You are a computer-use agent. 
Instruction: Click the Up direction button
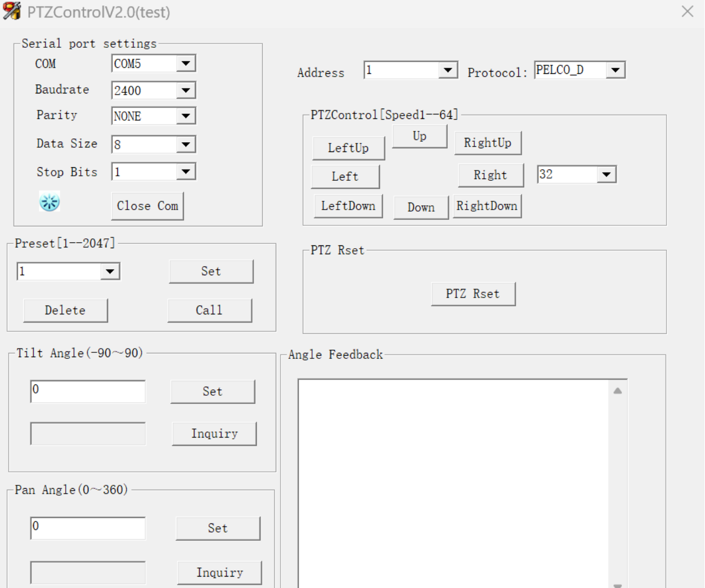[420, 136]
